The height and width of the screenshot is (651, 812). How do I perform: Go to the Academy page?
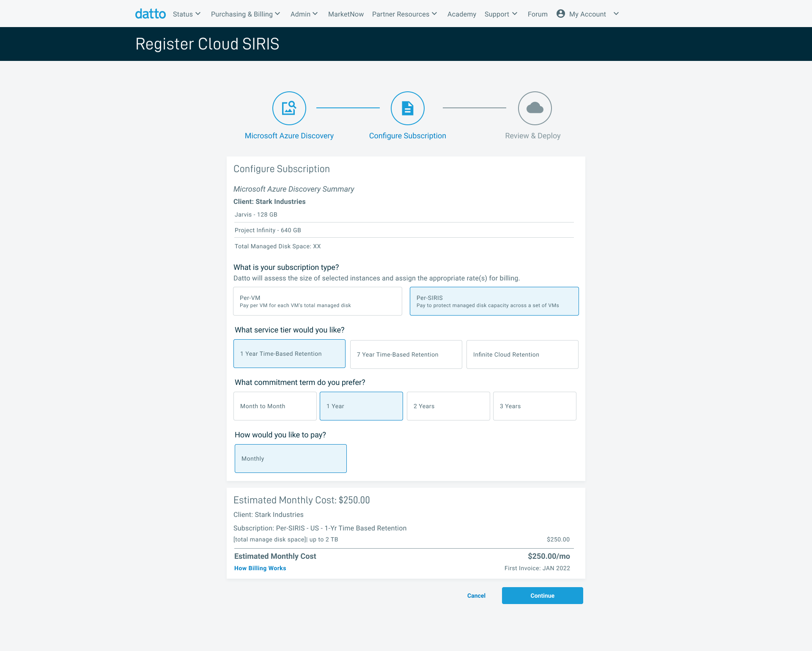click(x=461, y=14)
